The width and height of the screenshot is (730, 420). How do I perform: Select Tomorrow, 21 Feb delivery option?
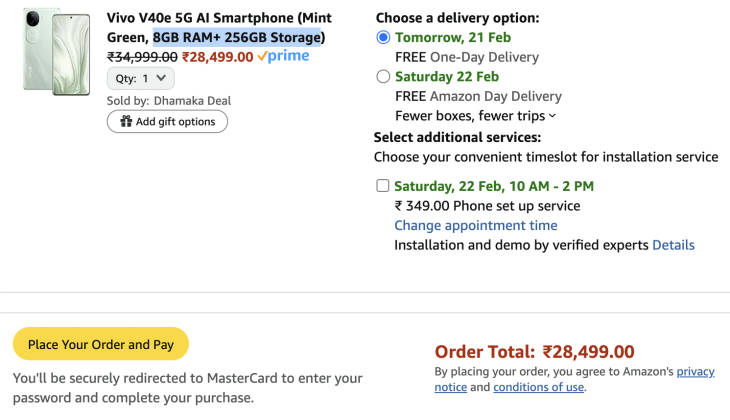pyautogui.click(x=384, y=38)
